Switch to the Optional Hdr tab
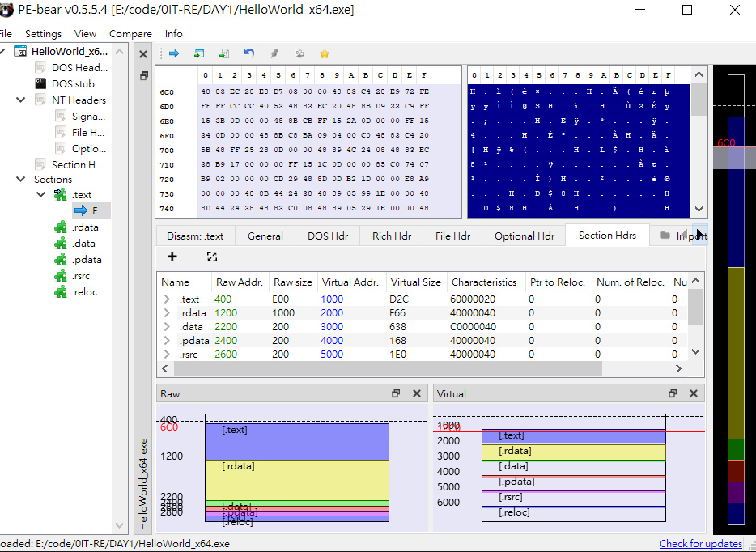Screen dimensions: 756x552 click(525, 236)
